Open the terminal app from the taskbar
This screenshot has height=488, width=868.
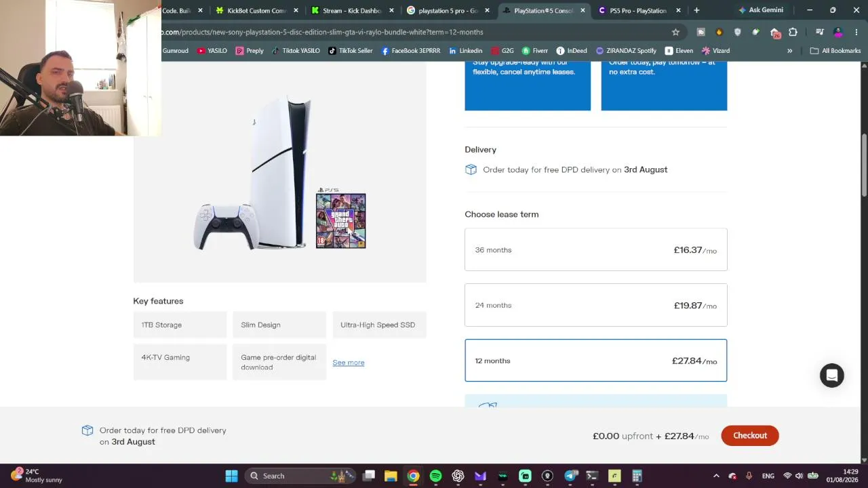592,476
